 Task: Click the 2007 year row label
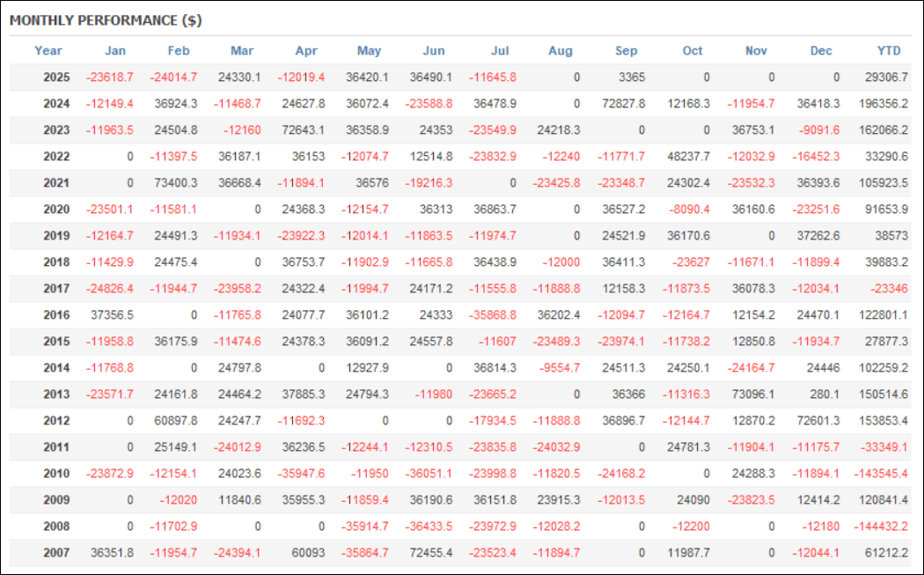click(x=56, y=552)
